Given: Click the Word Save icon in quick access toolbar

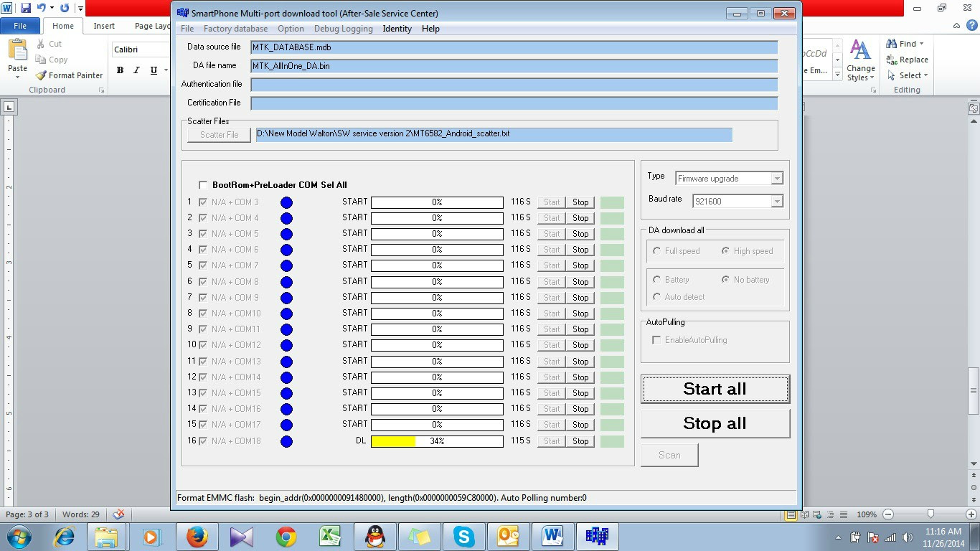Looking at the screenshot, I should [x=26, y=8].
